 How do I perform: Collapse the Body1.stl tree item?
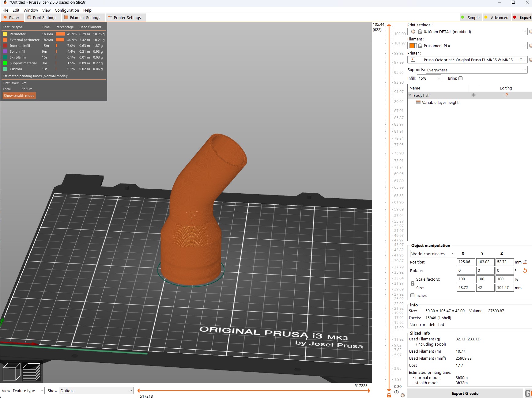410,95
